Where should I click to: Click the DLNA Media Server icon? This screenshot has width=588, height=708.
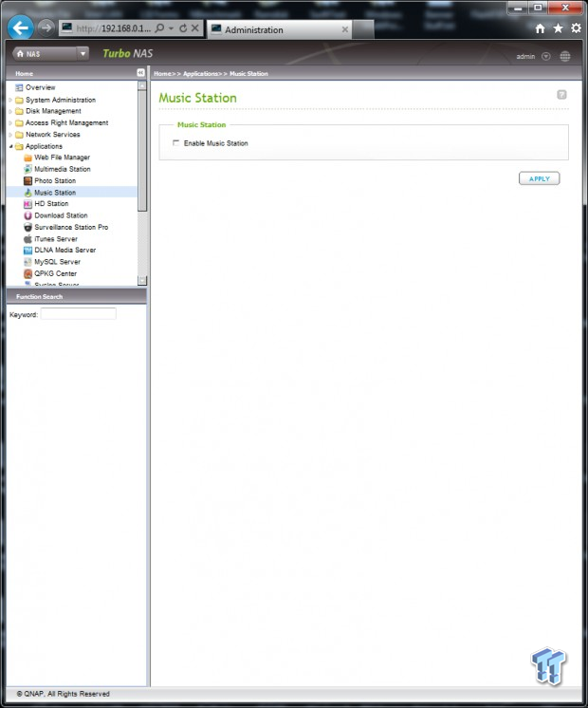click(28, 251)
